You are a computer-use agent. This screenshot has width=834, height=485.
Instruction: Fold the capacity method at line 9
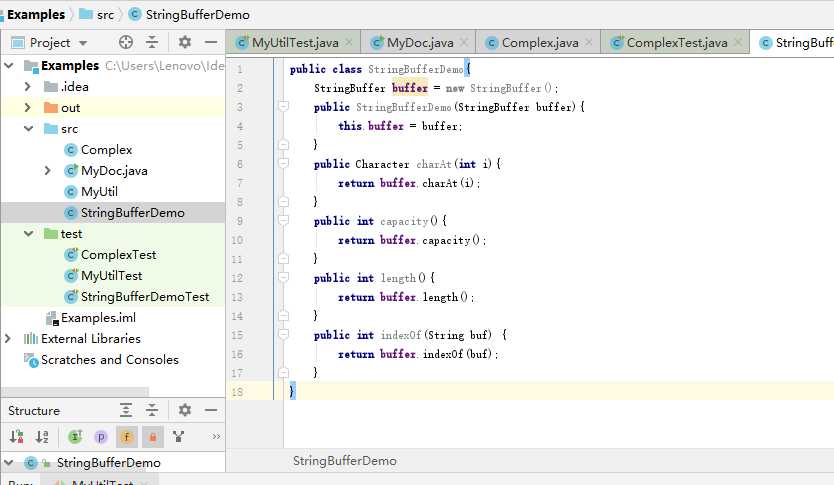[x=283, y=220]
